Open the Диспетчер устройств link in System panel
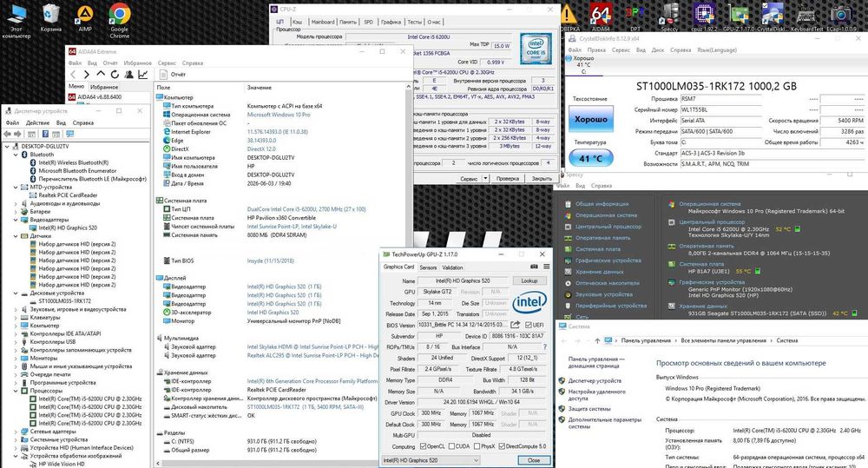Viewport: 868px width, 468px height. [595, 381]
